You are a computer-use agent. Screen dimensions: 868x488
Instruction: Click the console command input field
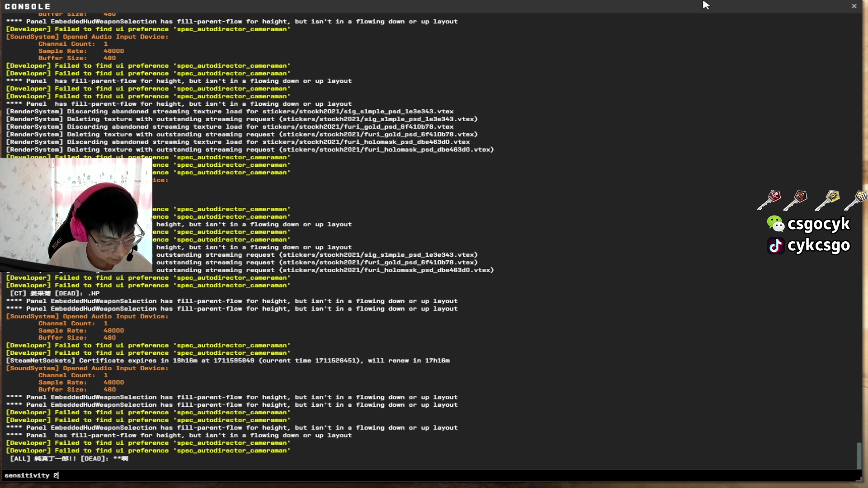point(432,475)
